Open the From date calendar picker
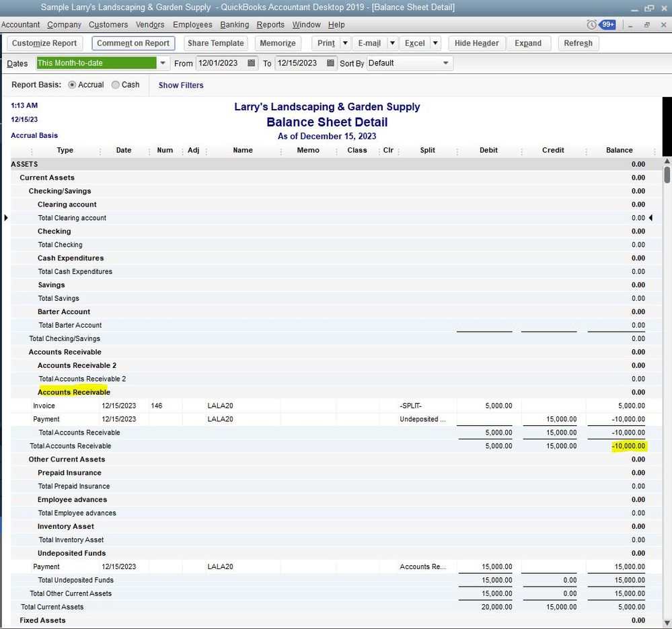Image resolution: width=672 pixels, height=629 pixels. (x=252, y=63)
